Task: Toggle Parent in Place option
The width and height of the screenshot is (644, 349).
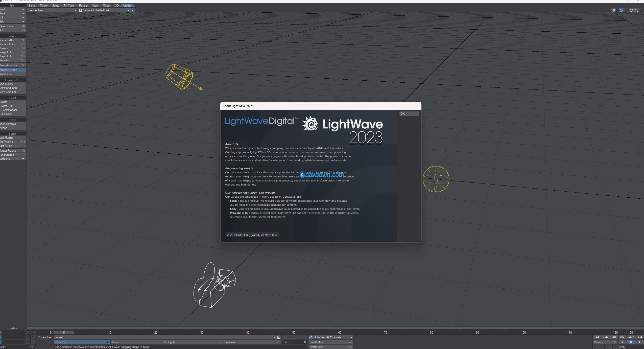Action: point(13,70)
